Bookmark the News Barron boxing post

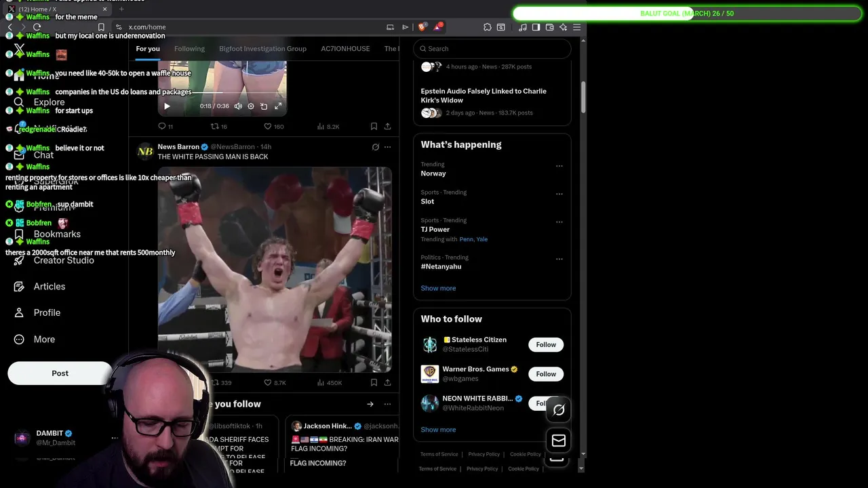tap(374, 382)
